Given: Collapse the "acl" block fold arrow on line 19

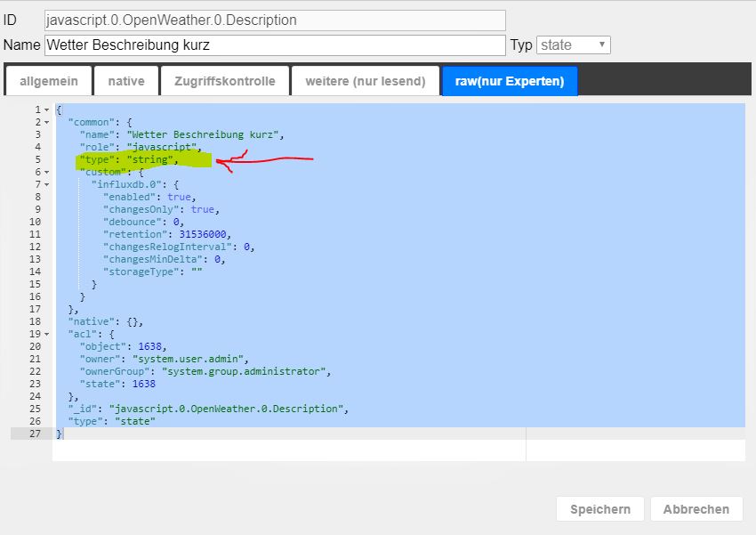Looking at the screenshot, I should point(47,335).
